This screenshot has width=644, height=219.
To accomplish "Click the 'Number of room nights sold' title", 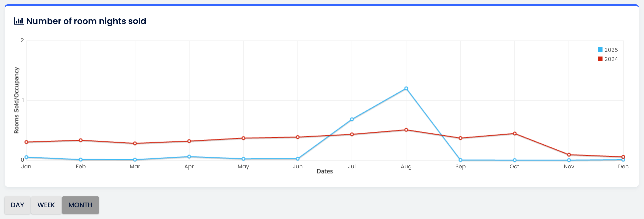I will (x=86, y=21).
